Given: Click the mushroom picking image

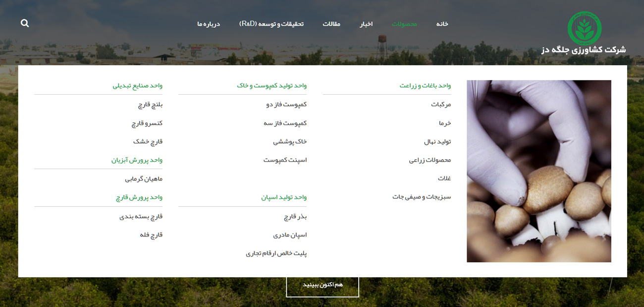Looking at the screenshot, I should click(539, 171).
